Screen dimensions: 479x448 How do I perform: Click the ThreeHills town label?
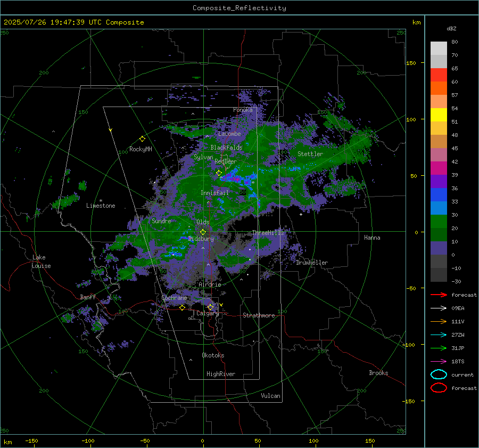pos(268,233)
